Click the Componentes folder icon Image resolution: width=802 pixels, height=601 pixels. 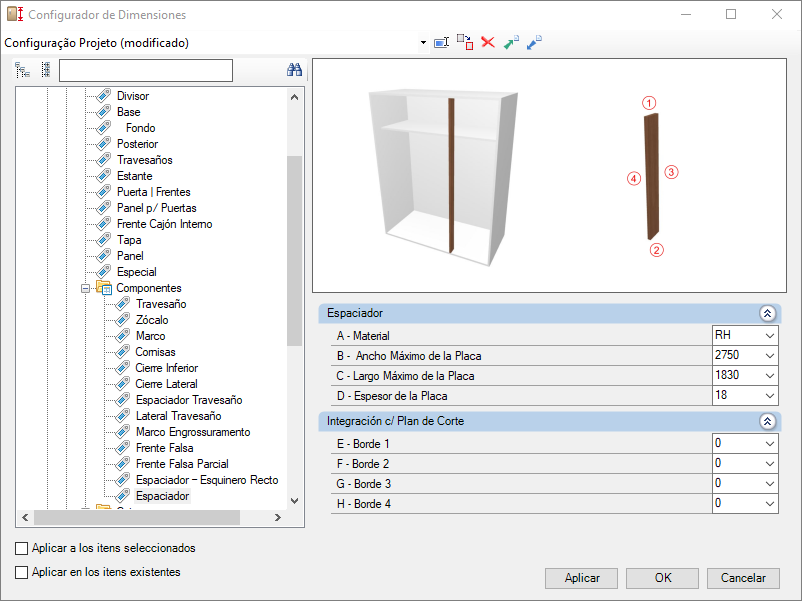tap(104, 288)
